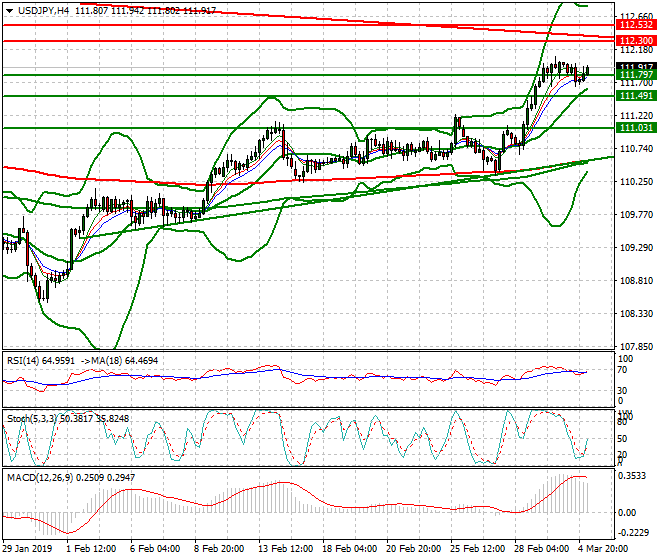Click the 18 Feb 04:00 time label
The width and height of the screenshot is (660, 560).
point(349,549)
